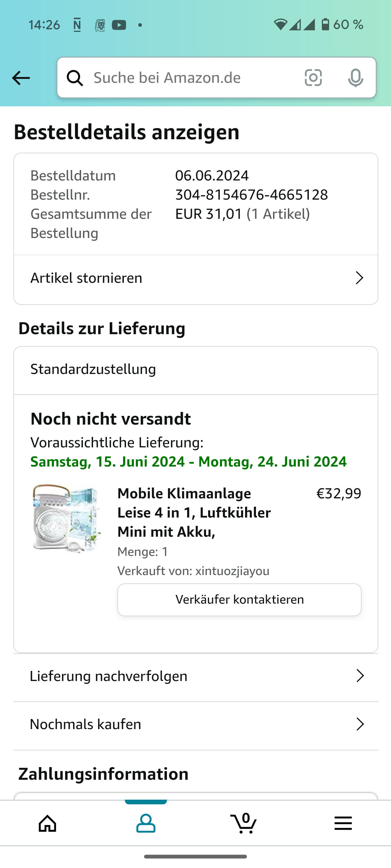Image resolution: width=391 pixels, height=868 pixels.
Task: Open YouTube notification in status bar
Action: (x=119, y=25)
